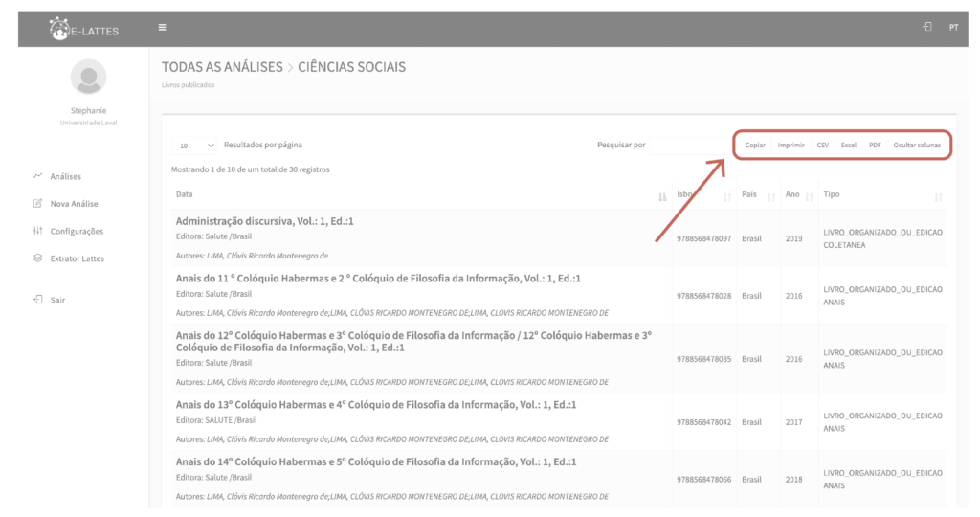This screenshot has width=980, height=517.
Task: Click the Extrator Lattes layers icon
Action: click(x=37, y=258)
